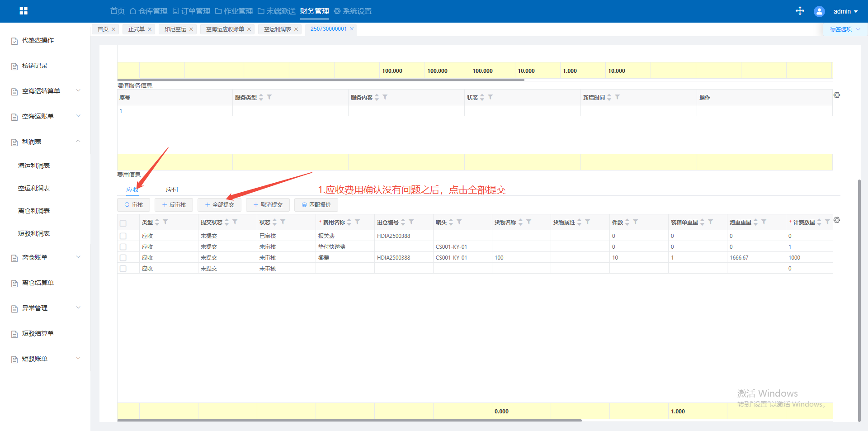Open settings gear for fee table
Viewport: 868px width, 431px height.
(x=837, y=220)
